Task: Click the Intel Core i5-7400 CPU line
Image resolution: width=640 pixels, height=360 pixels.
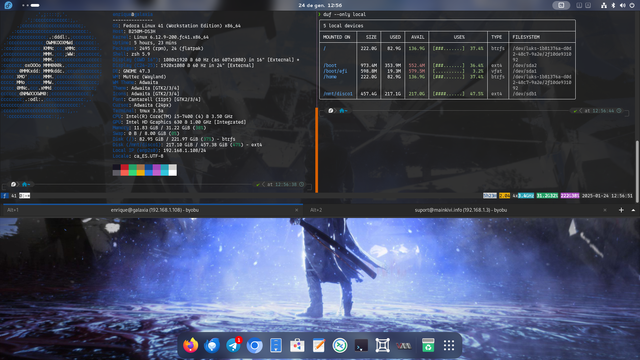Action: [x=173, y=116]
